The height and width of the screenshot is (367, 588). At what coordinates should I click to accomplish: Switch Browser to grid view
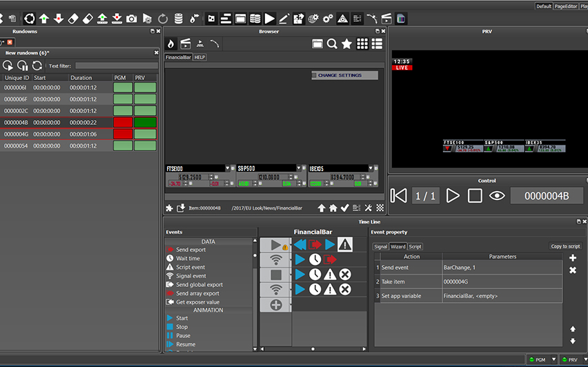tap(362, 44)
